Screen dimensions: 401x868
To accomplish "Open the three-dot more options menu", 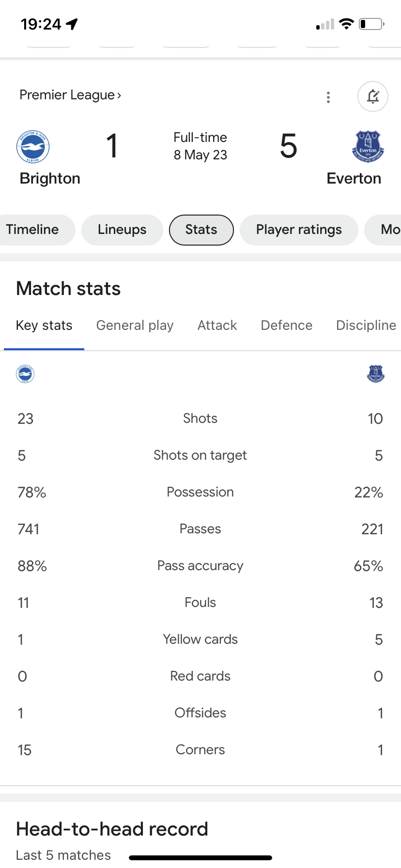I will [328, 97].
